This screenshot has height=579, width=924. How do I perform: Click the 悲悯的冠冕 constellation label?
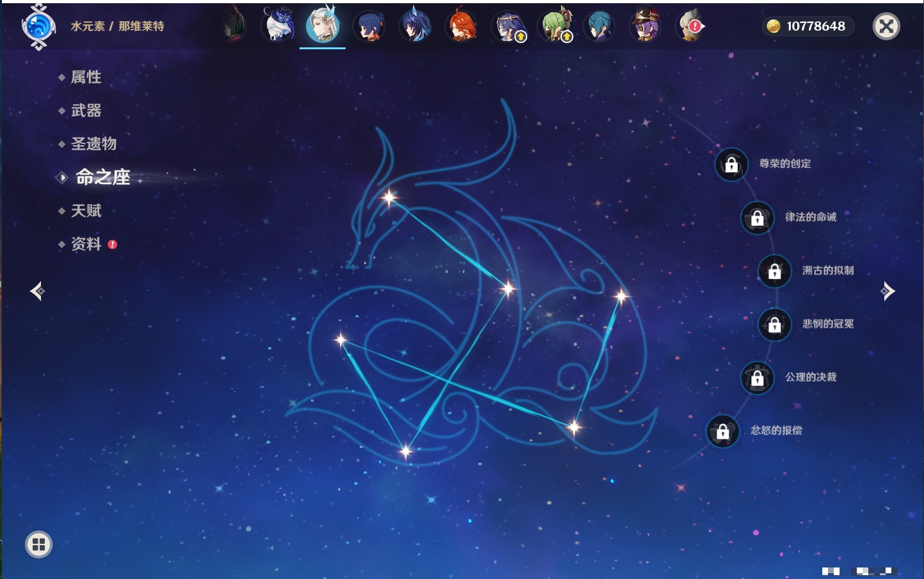(827, 324)
